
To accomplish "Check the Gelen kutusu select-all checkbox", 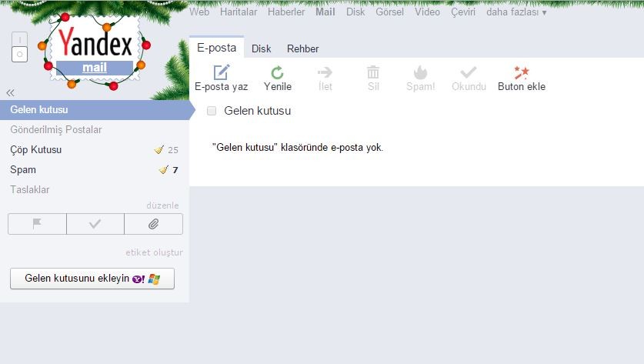I will (212, 111).
